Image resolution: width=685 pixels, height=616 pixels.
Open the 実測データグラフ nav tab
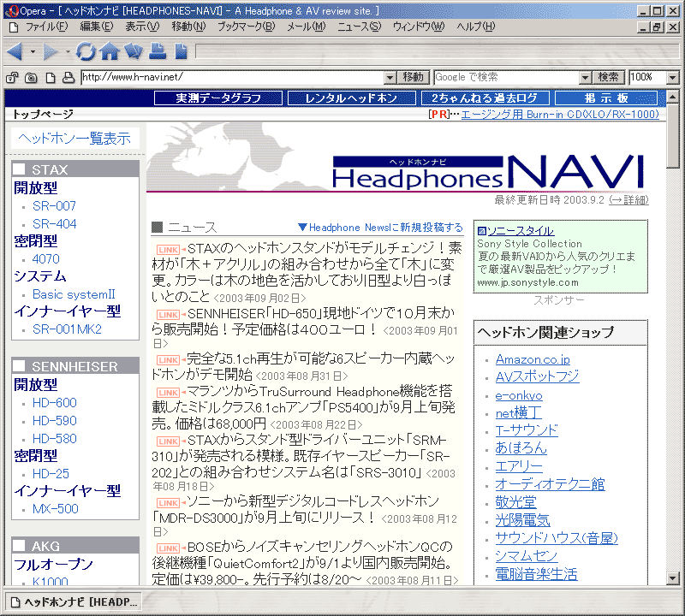click(x=218, y=98)
